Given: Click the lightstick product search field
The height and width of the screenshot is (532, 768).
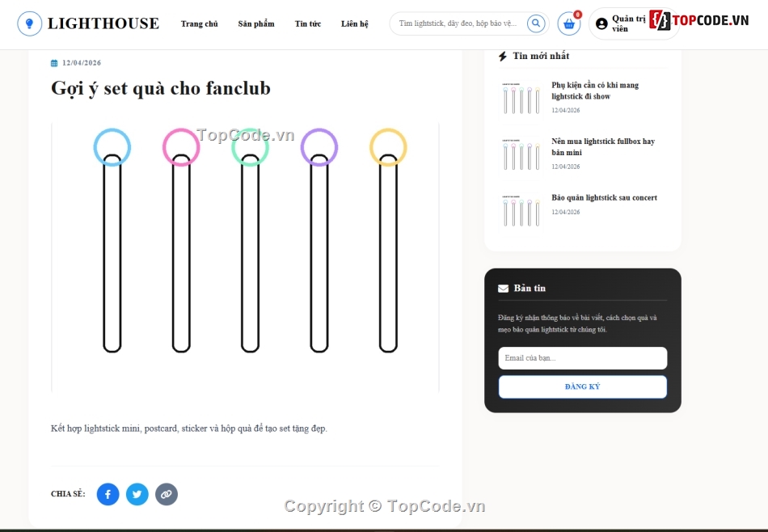Looking at the screenshot, I should (458, 23).
